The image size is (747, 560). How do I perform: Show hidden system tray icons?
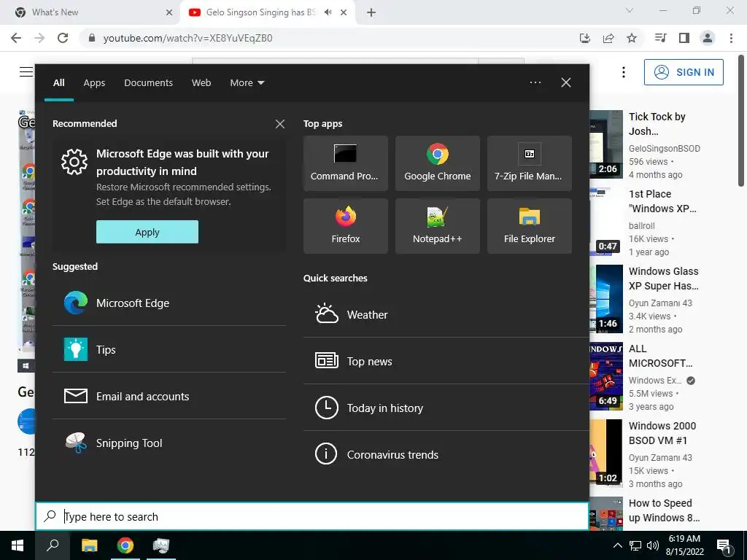pyautogui.click(x=617, y=545)
